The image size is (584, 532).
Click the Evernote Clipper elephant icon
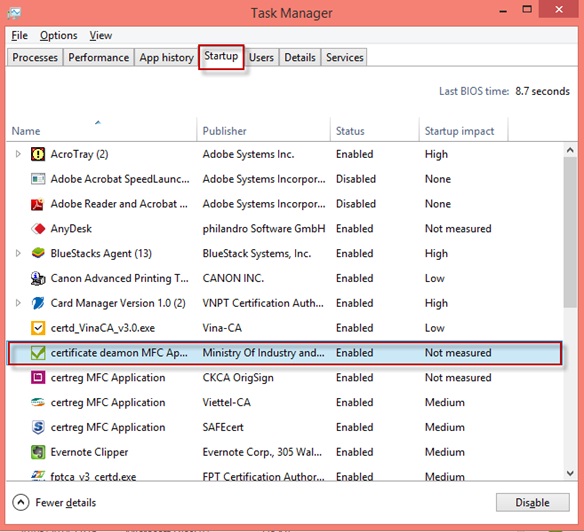38,452
